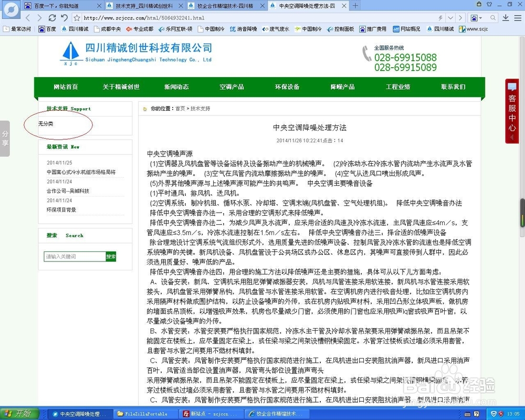The image size is (525, 420).
Task: Open the forward navigation history chevron
Action: [x=460, y=18]
